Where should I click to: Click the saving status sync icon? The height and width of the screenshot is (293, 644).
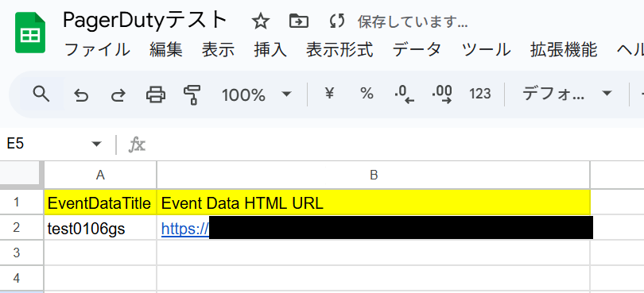coord(337,21)
